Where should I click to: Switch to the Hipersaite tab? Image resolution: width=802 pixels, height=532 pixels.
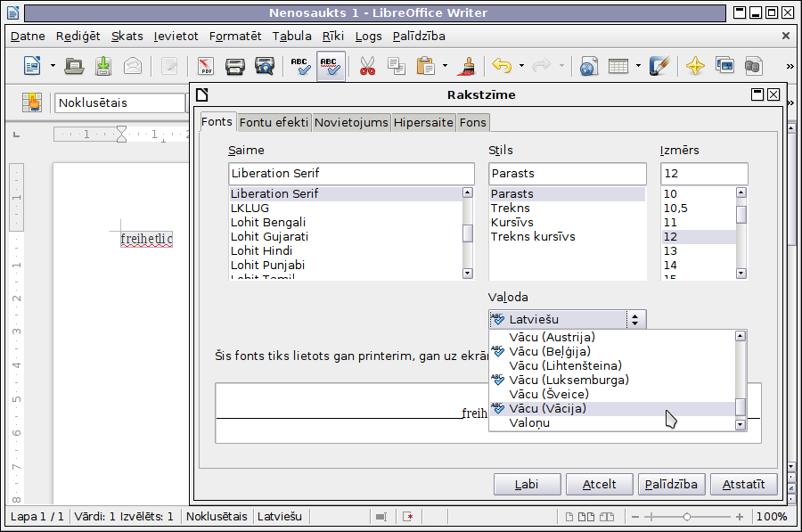pyautogui.click(x=423, y=123)
